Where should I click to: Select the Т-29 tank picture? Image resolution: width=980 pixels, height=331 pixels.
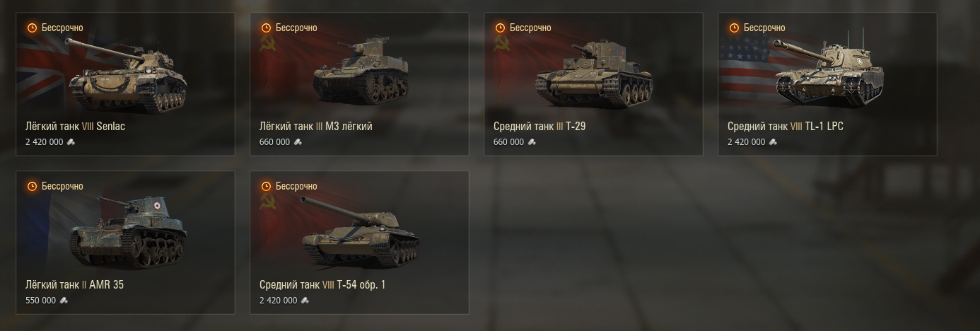click(x=594, y=74)
